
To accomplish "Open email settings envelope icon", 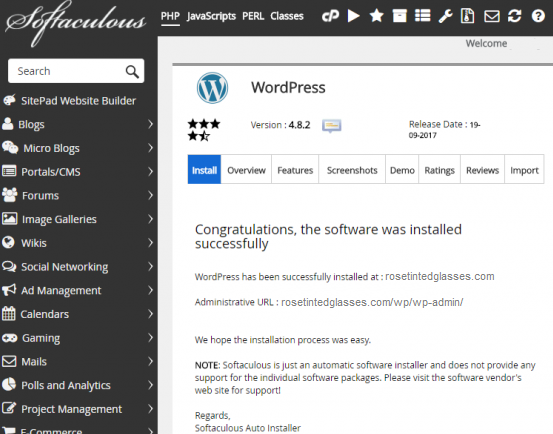I will (x=492, y=16).
